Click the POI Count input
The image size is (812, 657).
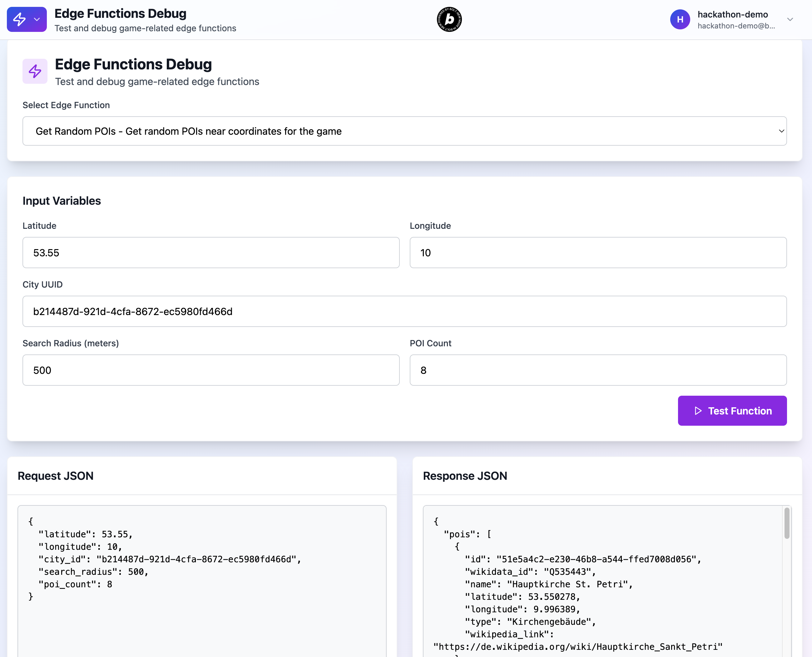(x=597, y=370)
